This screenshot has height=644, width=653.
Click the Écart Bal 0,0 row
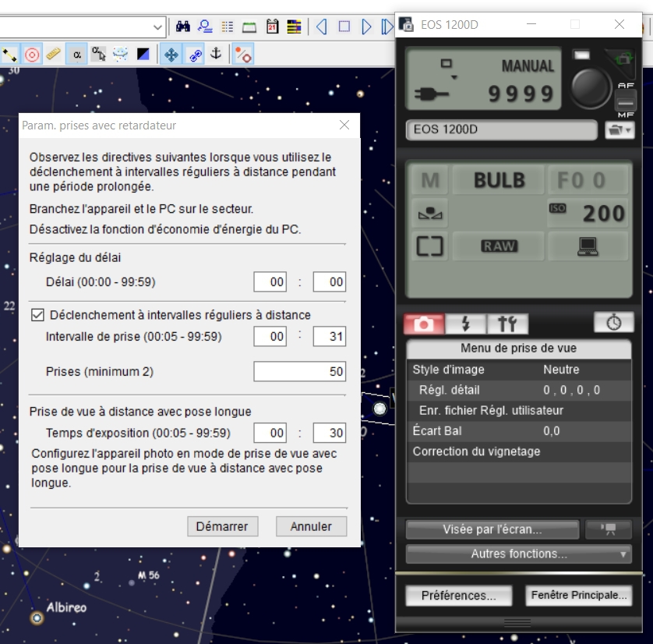pyautogui.click(x=518, y=430)
